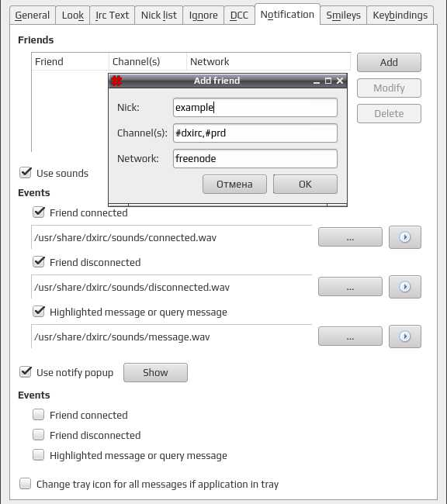Screen dimensions: 447x504
Task: Switch to the Keybindings tab
Action: click(x=400, y=15)
